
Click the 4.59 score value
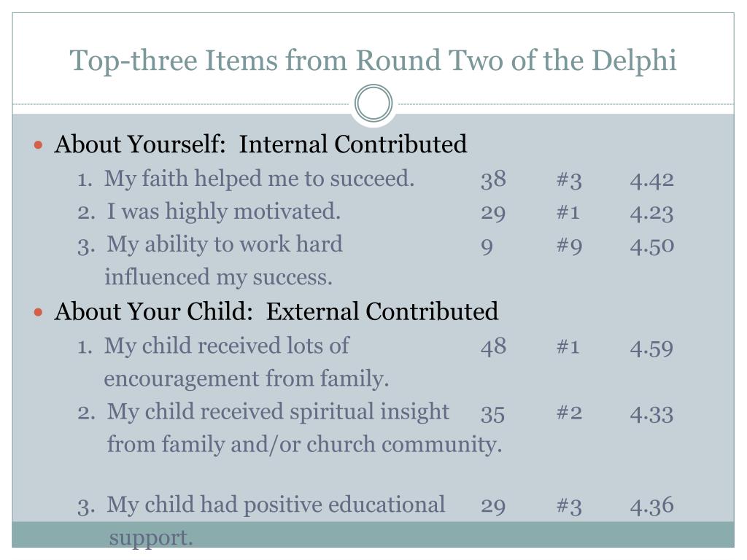651,348
